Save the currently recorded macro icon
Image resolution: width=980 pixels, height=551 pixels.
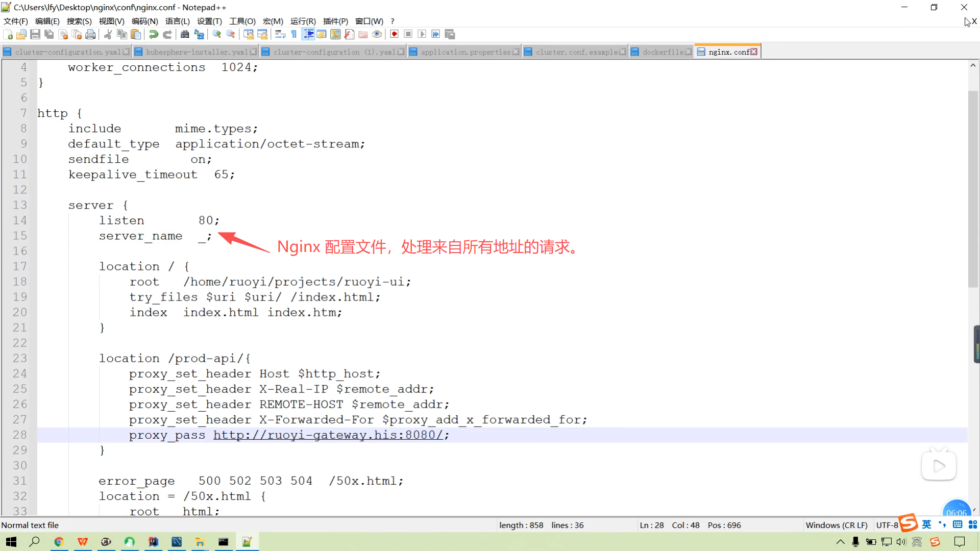[450, 34]
